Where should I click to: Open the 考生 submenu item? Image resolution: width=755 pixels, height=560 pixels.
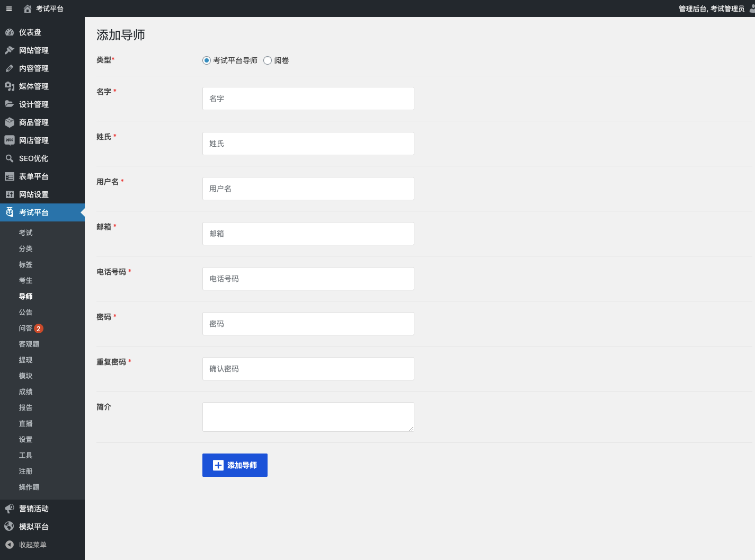(25, 280)
